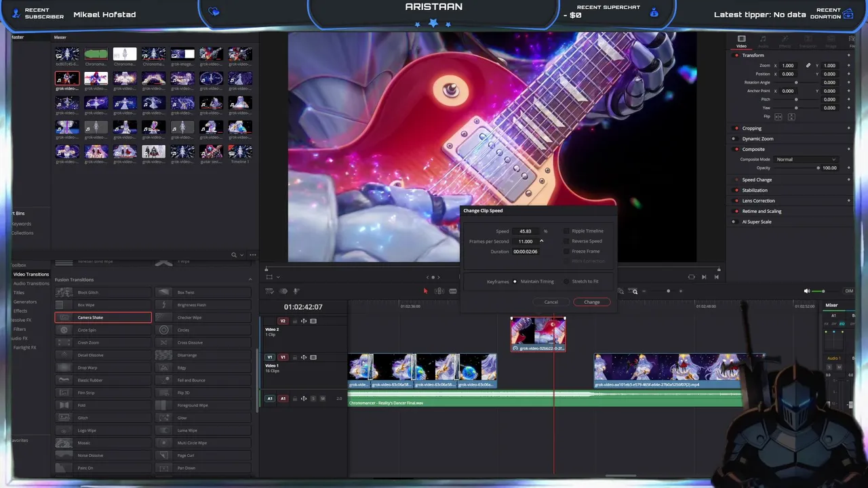Solo the A1 audio track

pos(313,399)
